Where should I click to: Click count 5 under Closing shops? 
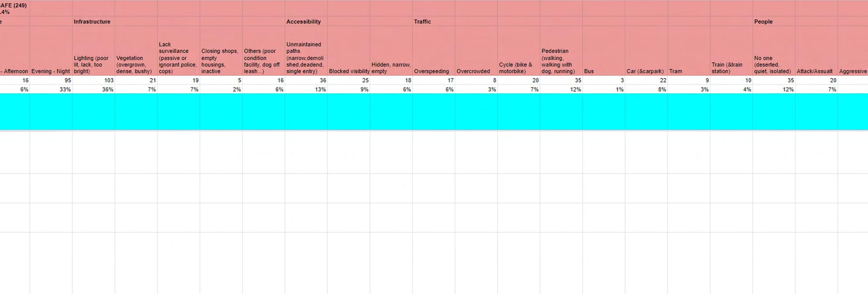221,80
